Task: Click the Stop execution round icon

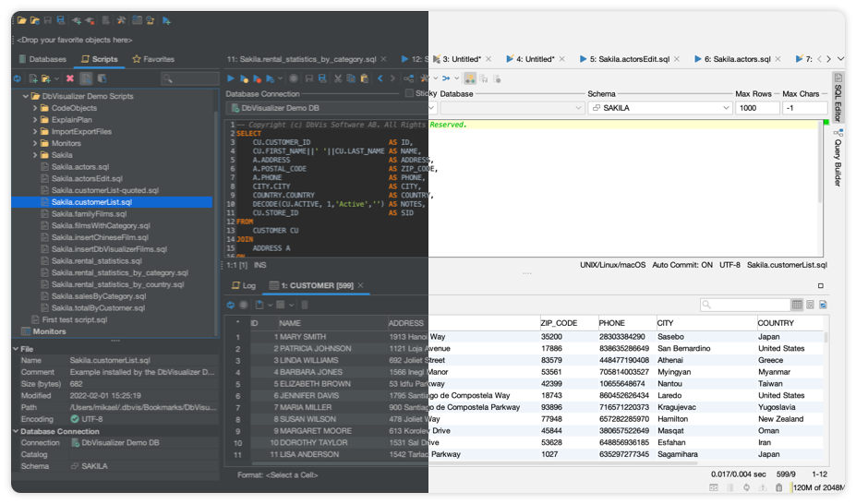Action: [294, 78]
